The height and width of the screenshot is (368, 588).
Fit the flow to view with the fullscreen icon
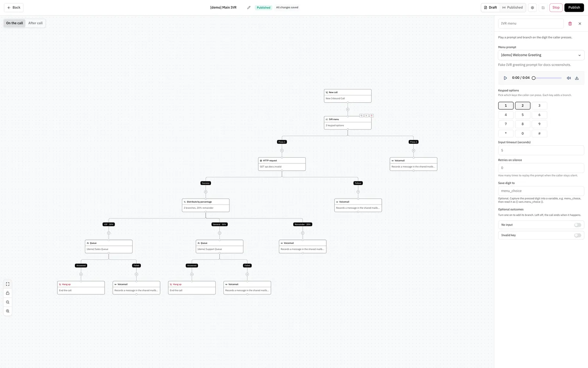coord(8,284)
